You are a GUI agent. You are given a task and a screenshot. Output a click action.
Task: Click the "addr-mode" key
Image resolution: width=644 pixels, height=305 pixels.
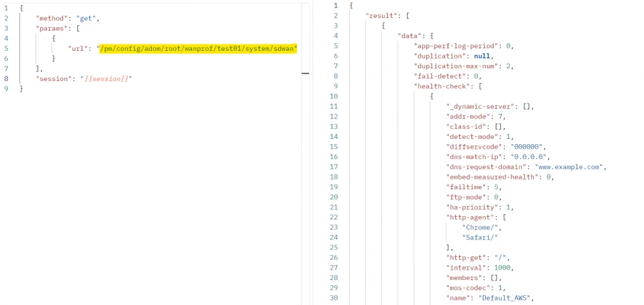click(470, 116)
